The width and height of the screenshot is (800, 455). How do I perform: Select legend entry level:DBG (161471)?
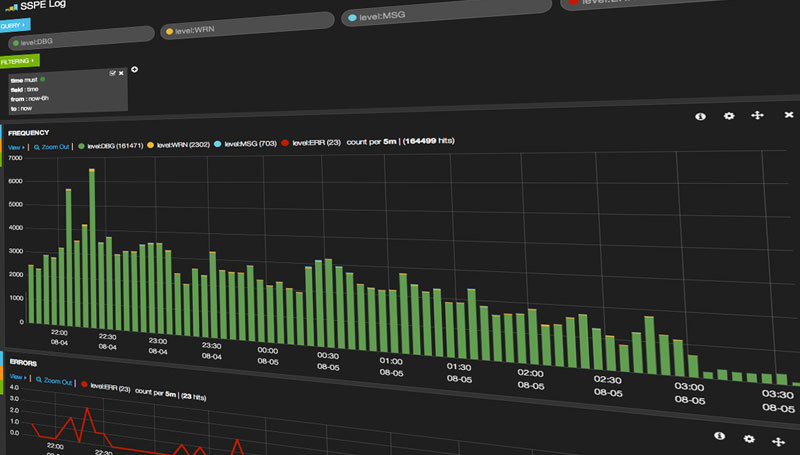coord(110,146)
